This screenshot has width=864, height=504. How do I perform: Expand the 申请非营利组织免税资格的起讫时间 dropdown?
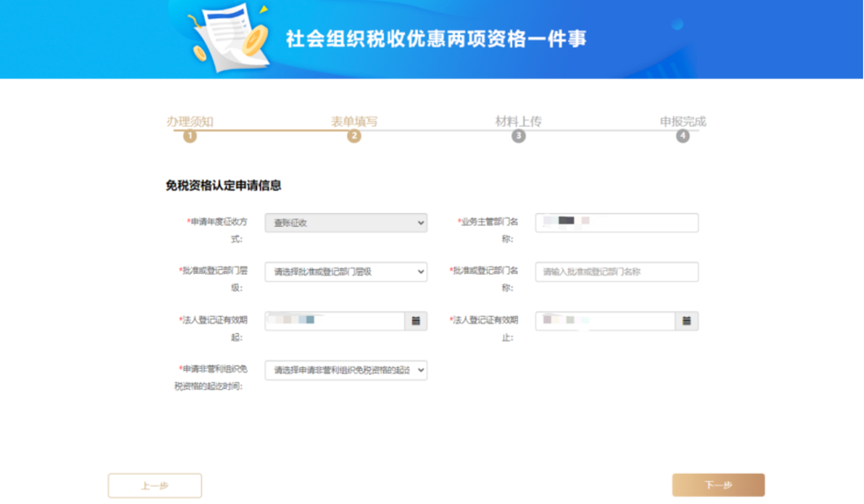tap(345, 371)
